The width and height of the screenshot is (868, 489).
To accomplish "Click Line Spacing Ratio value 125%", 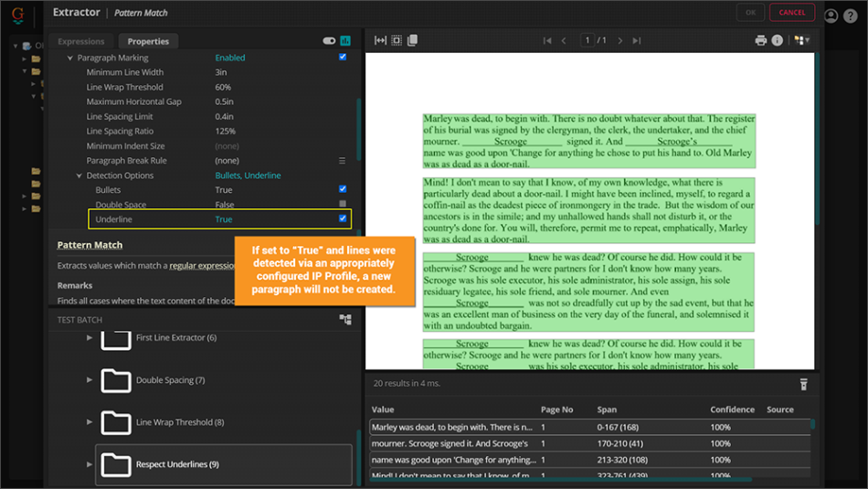I will (x=226, y=131).
